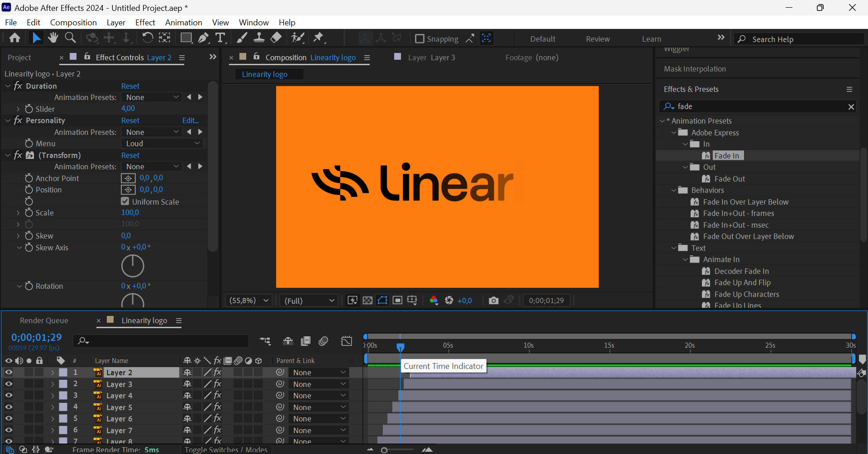Switch to the Review workspace
The width and height of the screenshot is (868, 454).
click(598, 39)
